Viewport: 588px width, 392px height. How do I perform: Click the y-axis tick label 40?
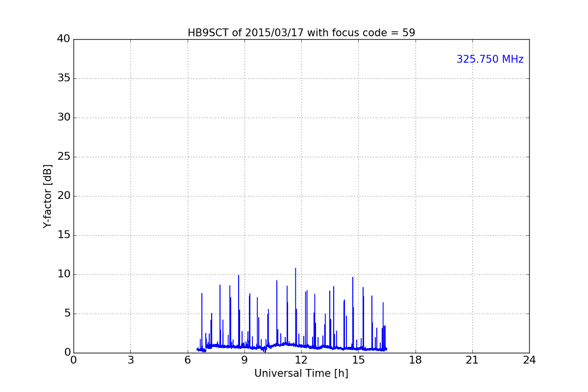click(64, 39)
